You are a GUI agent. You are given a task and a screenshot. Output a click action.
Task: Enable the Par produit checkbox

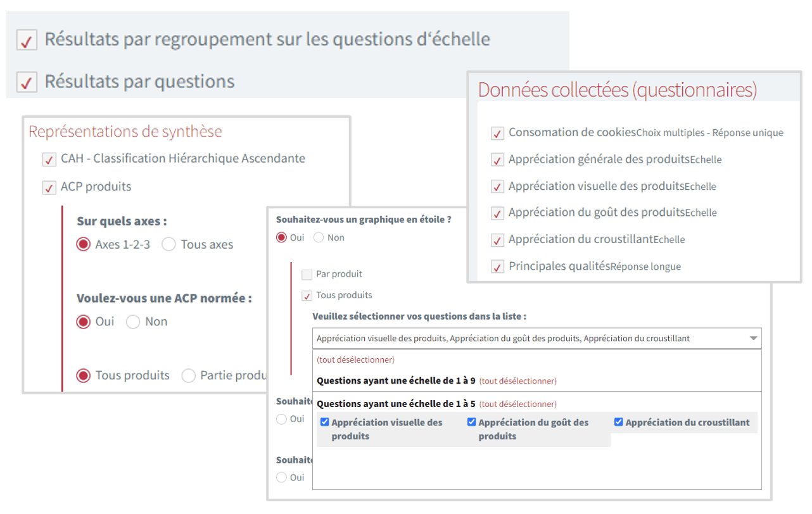[307, 275]
